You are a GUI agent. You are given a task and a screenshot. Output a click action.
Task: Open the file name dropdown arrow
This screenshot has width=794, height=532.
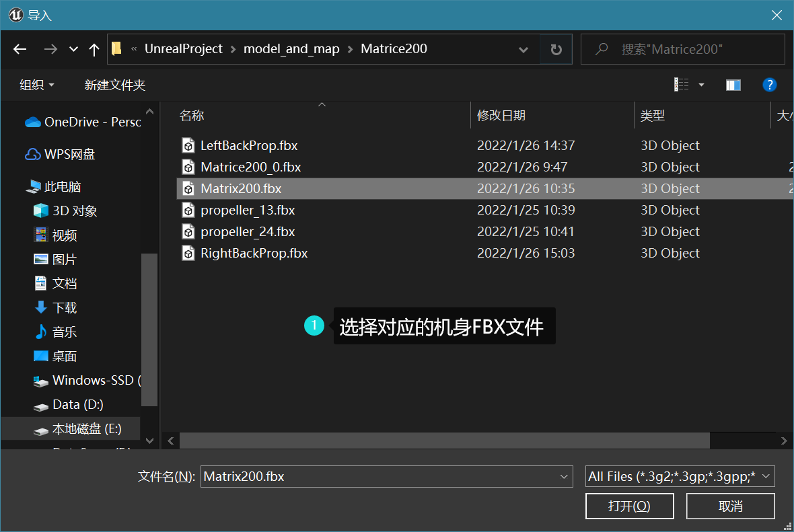point(564,476)
